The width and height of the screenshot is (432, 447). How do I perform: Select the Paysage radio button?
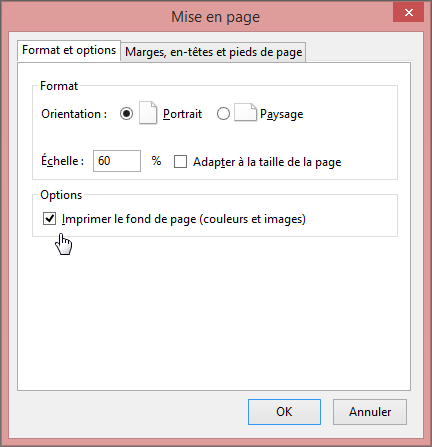223,114
